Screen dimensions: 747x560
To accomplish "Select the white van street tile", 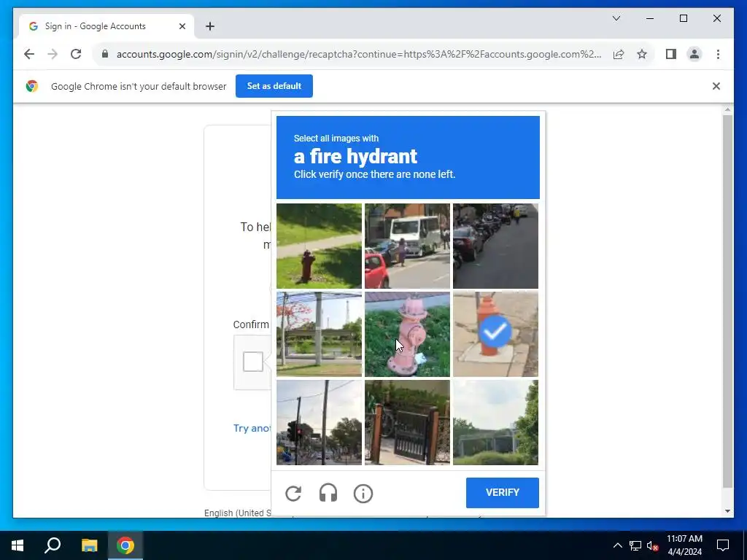I will point(407,246).
